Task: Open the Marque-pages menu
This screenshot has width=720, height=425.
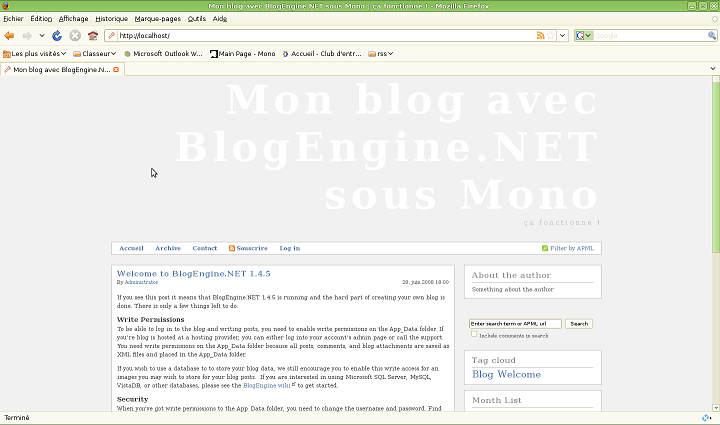Action: 158,19
